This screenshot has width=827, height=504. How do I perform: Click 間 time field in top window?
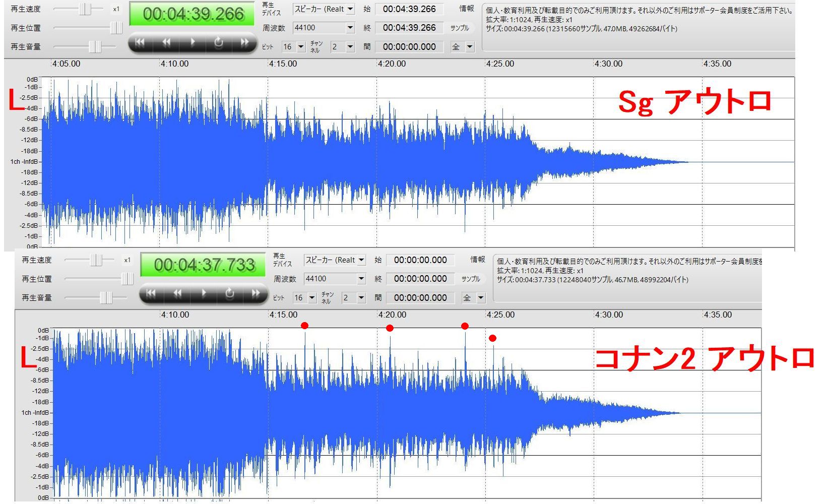409,46
